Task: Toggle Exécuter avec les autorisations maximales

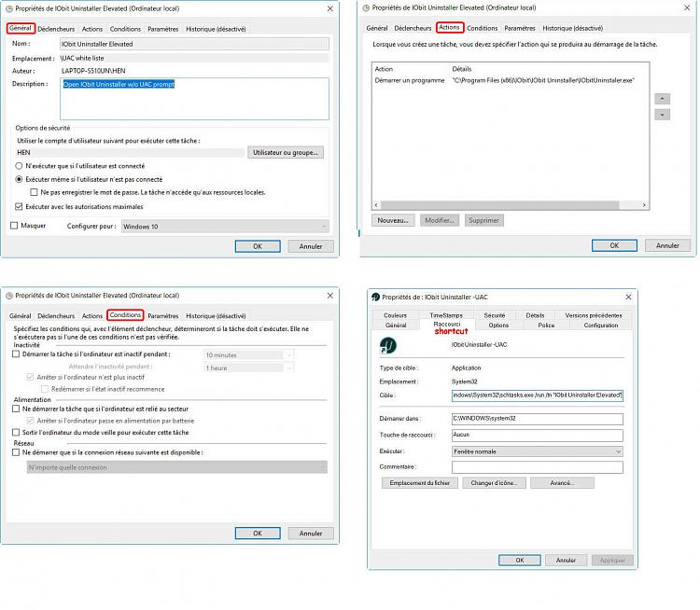Action: [x=19, y=207]
